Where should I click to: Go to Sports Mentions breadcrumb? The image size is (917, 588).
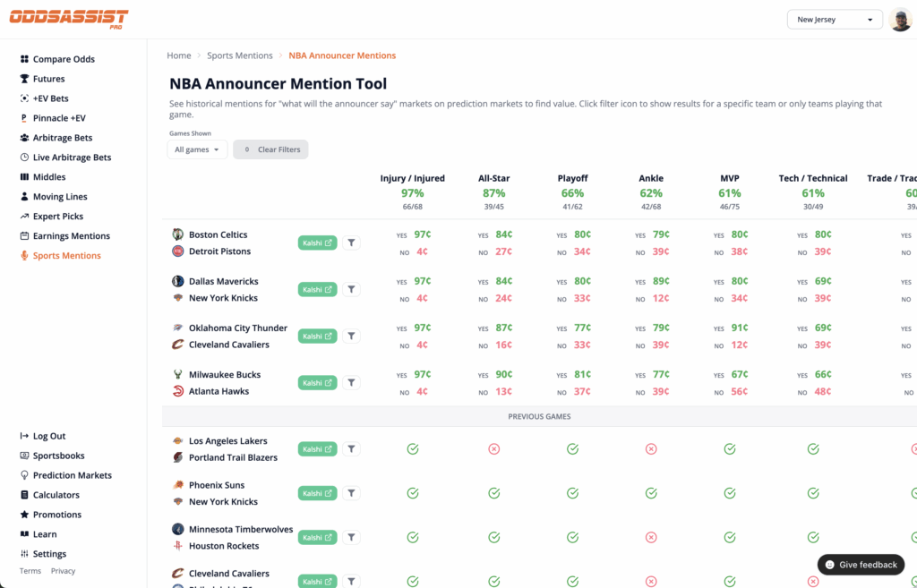240,55
